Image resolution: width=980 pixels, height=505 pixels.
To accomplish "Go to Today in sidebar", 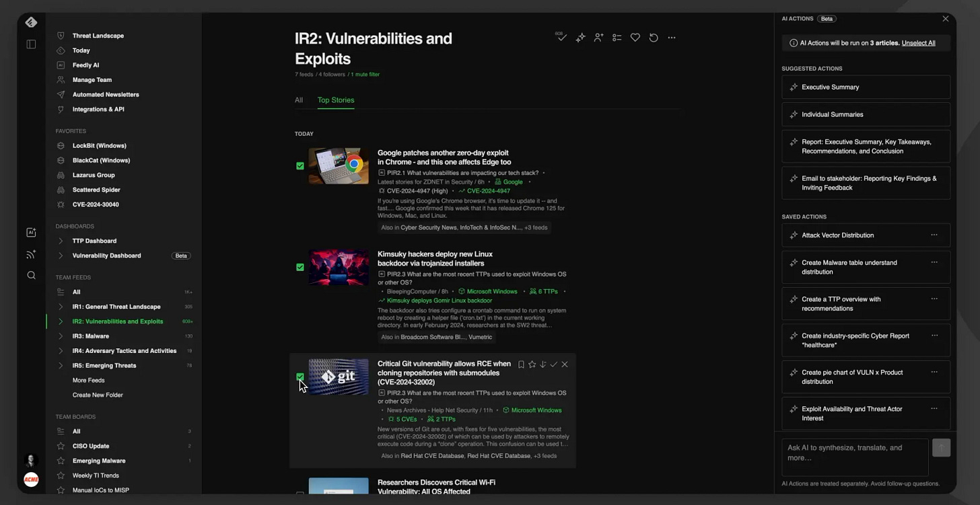I will coord(81,50).
